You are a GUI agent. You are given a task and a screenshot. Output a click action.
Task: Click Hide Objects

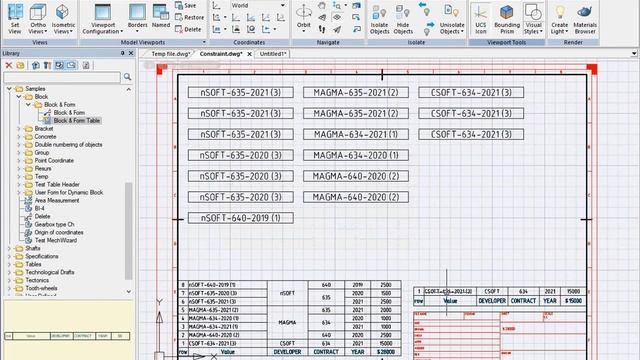click(x=403, y=19)
